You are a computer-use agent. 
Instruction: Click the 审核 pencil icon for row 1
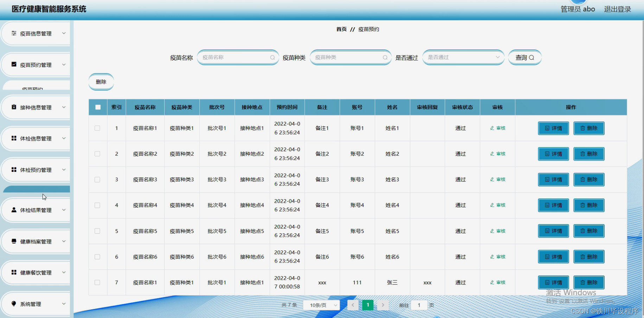pyautogui.click(x=492, y=128)
